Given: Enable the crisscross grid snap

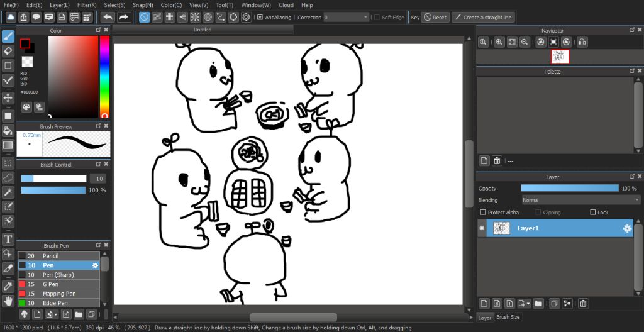Looking at the screenshot, I should point(170,17).
